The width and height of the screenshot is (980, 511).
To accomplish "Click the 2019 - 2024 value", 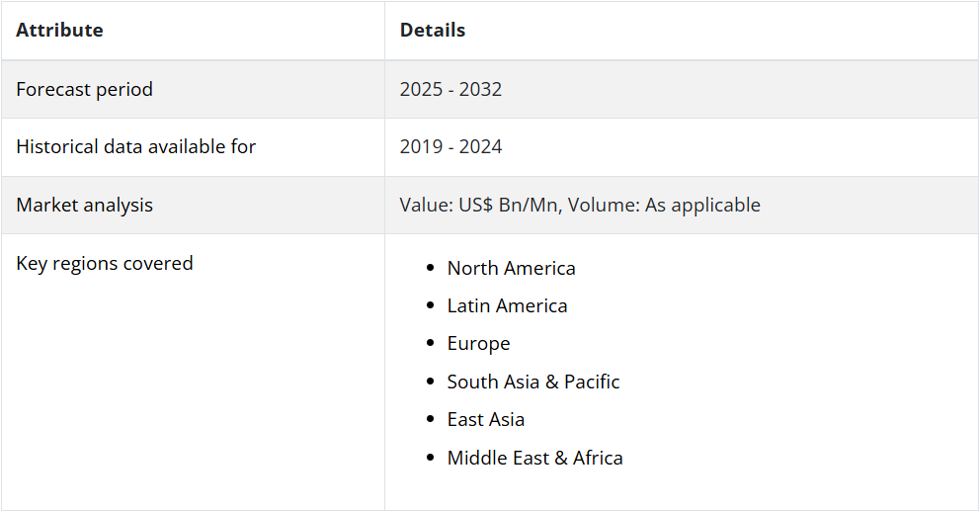I will tap(450, 146).
